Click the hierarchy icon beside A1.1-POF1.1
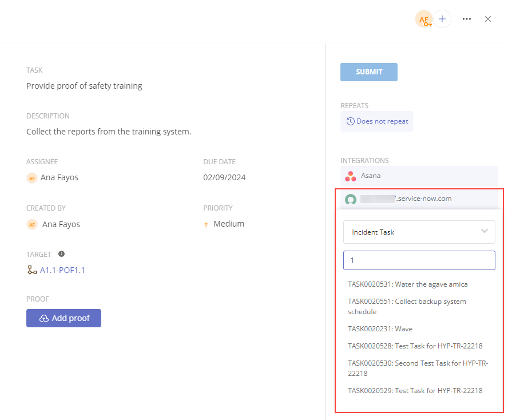This screenshot has width=508, height=420. pos(32,270)
